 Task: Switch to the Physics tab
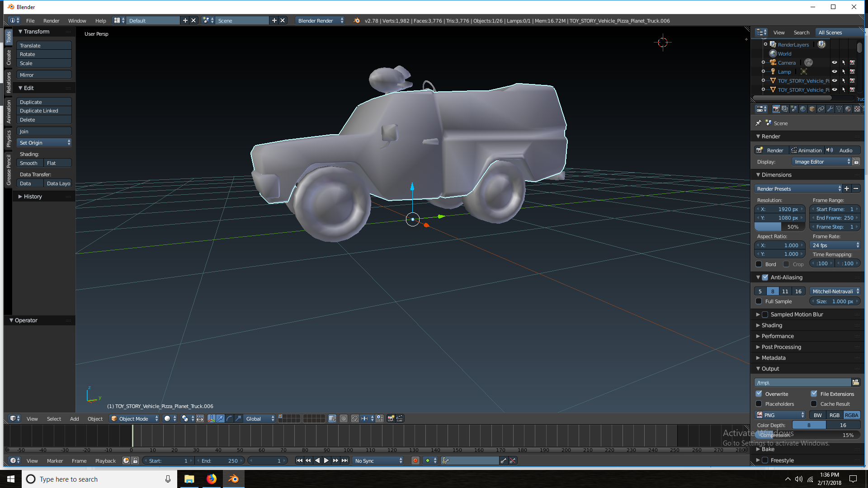tap(9, 139)
